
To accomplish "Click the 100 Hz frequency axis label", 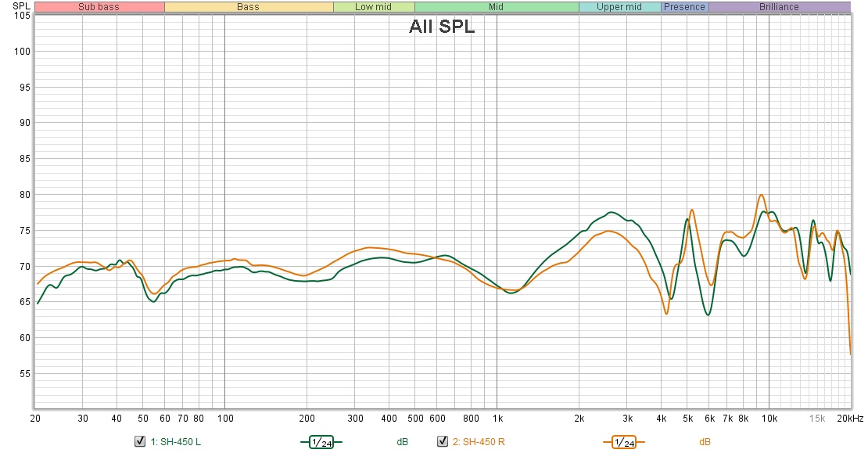I will pos(224,419).
